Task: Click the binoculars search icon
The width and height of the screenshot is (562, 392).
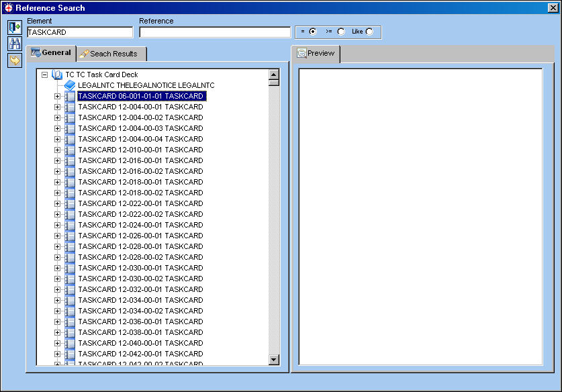Action: point(15,44)
